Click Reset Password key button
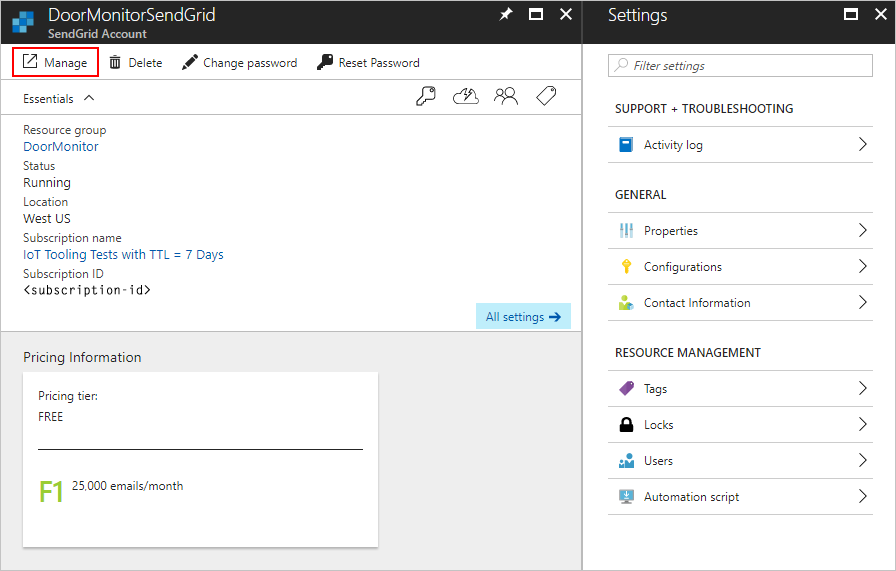The image size is (896, 571). tap(368, 62)
